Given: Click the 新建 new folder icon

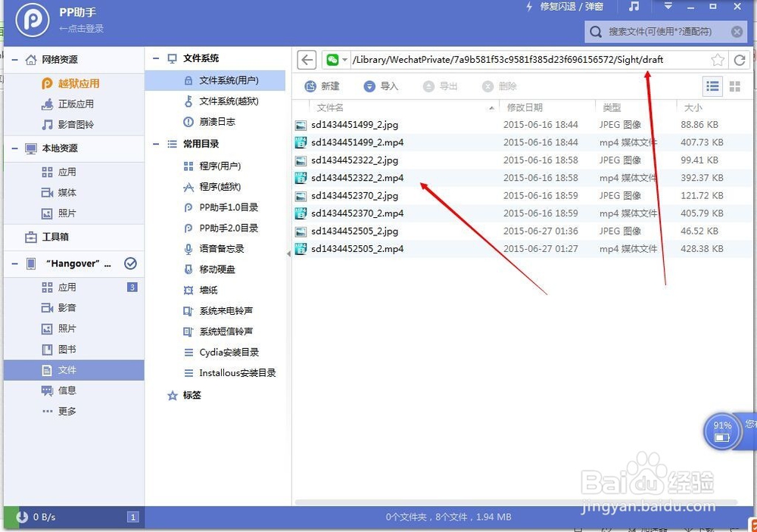Looking at the screenshot, I should [311, 86].
